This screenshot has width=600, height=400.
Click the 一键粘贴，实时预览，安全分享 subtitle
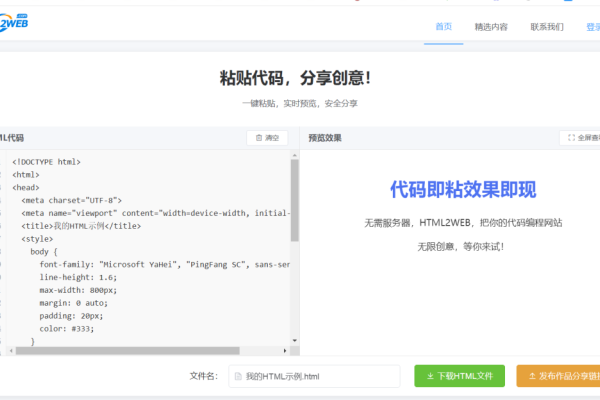300,103
